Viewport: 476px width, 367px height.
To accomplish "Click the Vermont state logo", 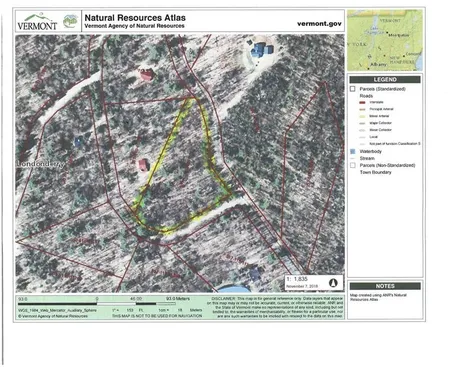I will 37,22.
